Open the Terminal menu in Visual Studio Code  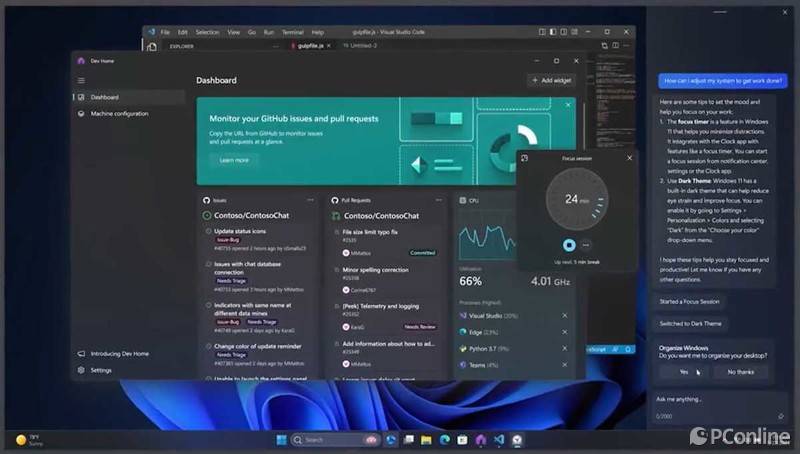pyautogui.click(x=293, y=32)
